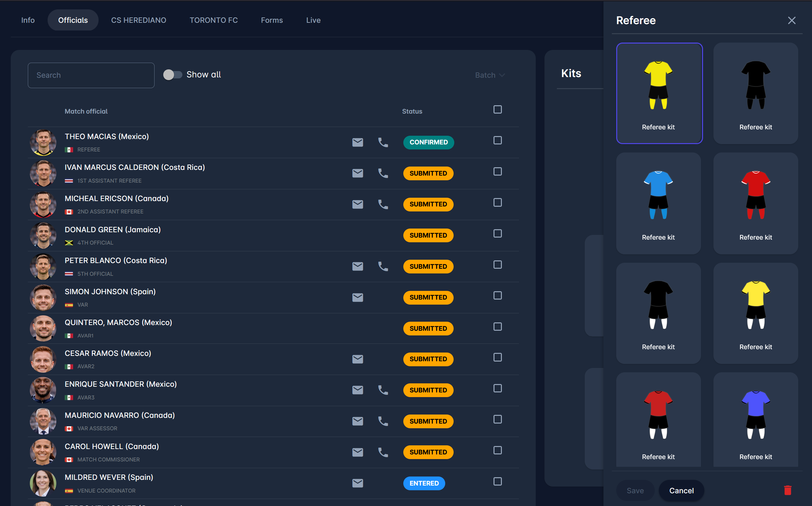812x506 pixels.
Task: Click the email icon for Theo Macias
Action: pyautogui.click(x=357, y=142)
